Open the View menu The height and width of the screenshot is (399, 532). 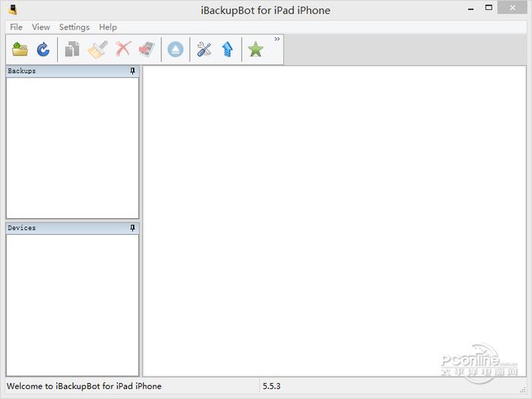pyautogui.click(x=41, y=27)
